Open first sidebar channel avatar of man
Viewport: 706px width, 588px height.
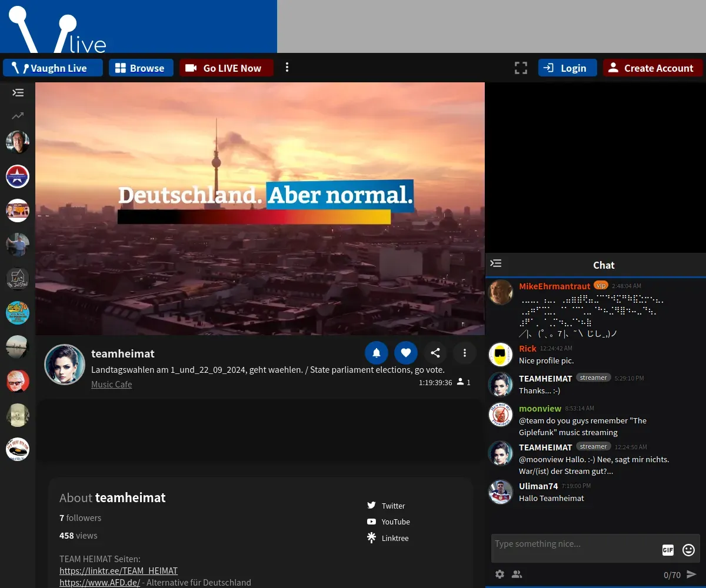pyautogui.click(x=18, y=142)
